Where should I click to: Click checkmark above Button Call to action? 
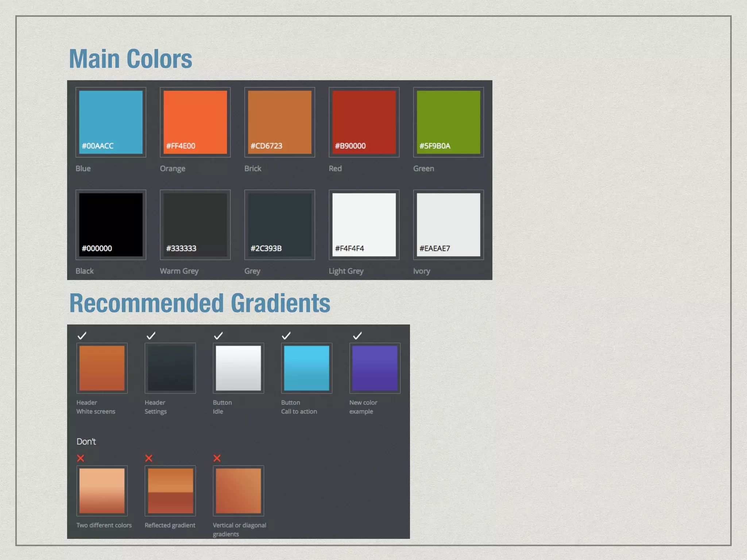286,335
